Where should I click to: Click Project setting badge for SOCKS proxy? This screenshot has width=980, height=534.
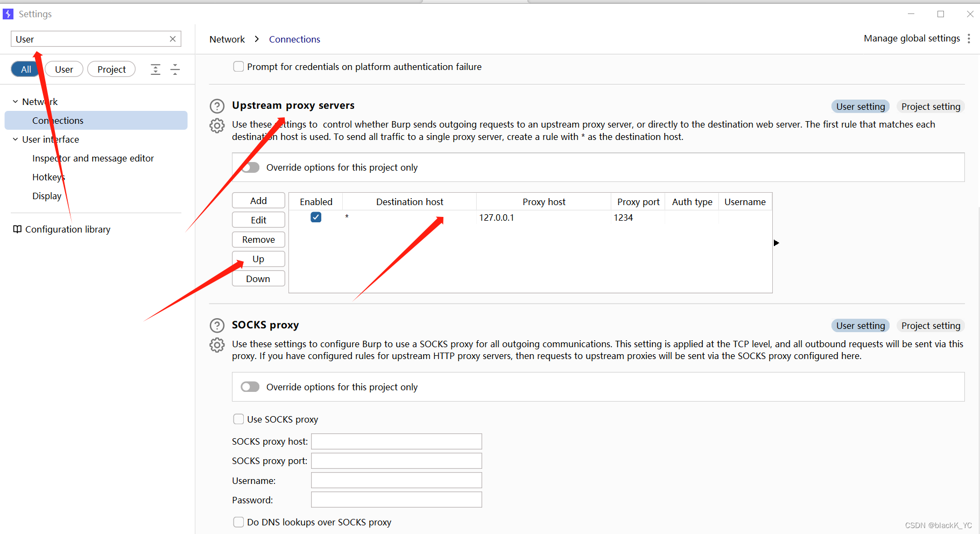[x=930, y=326]
